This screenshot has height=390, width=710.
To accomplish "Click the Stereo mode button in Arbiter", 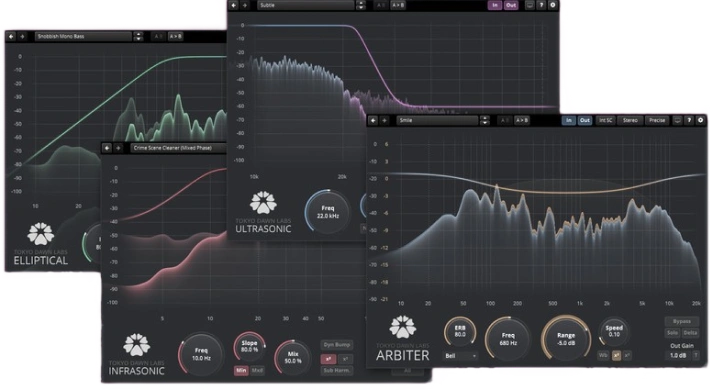I will coord(630,120).
